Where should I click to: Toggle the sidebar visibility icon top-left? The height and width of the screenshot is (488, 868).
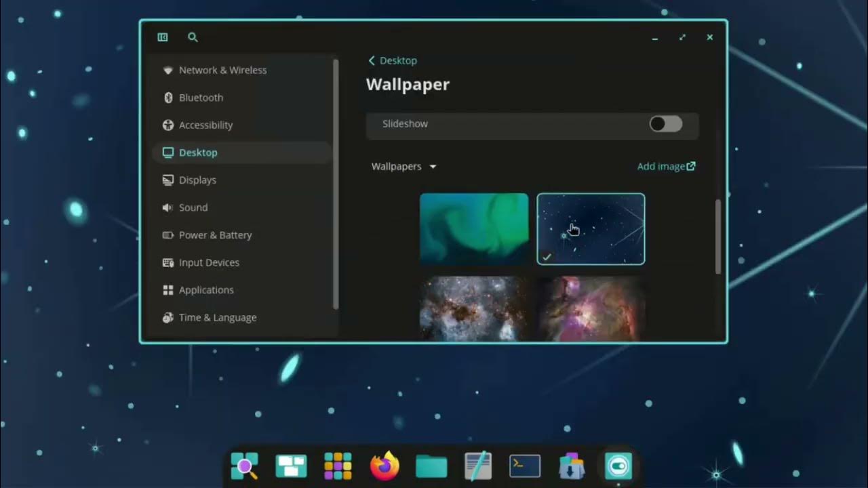162,37
